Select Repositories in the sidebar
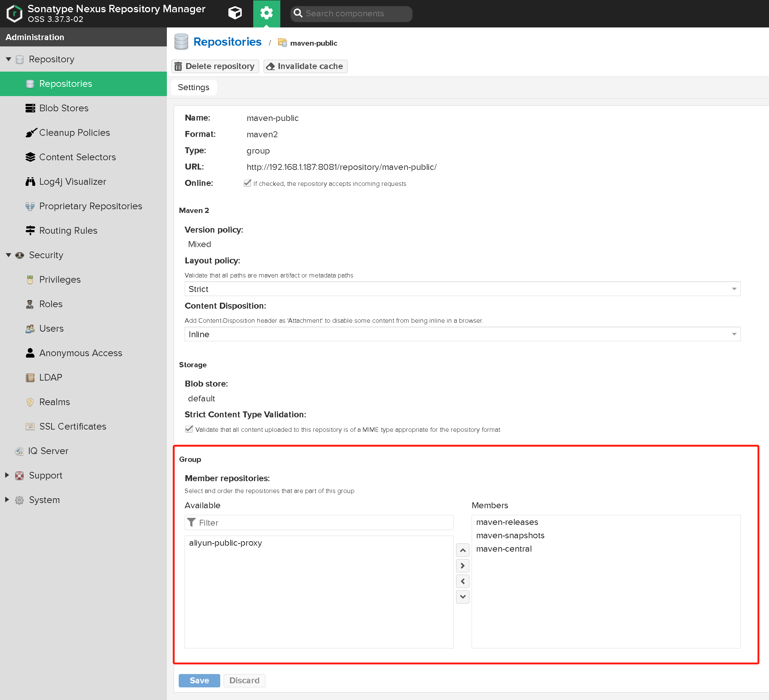769x700 pixels. [x=83, y=83]
